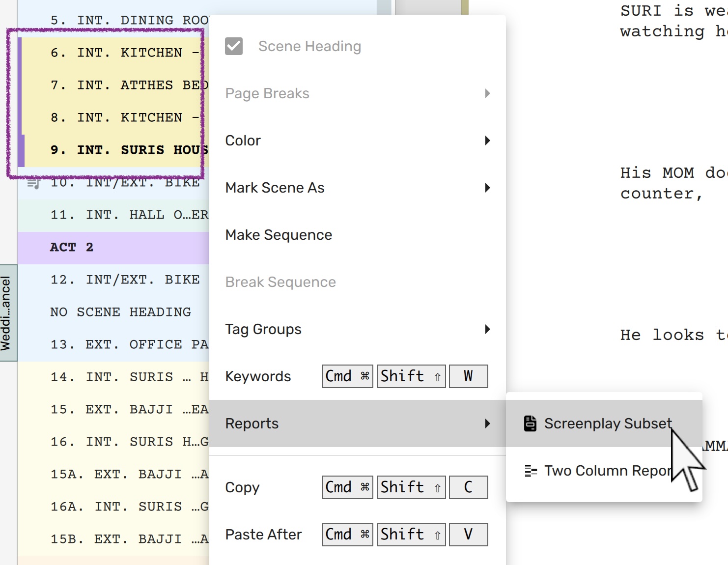
Task: Expand the Tag Groups submenu arrow
Action: coord(487,329)
